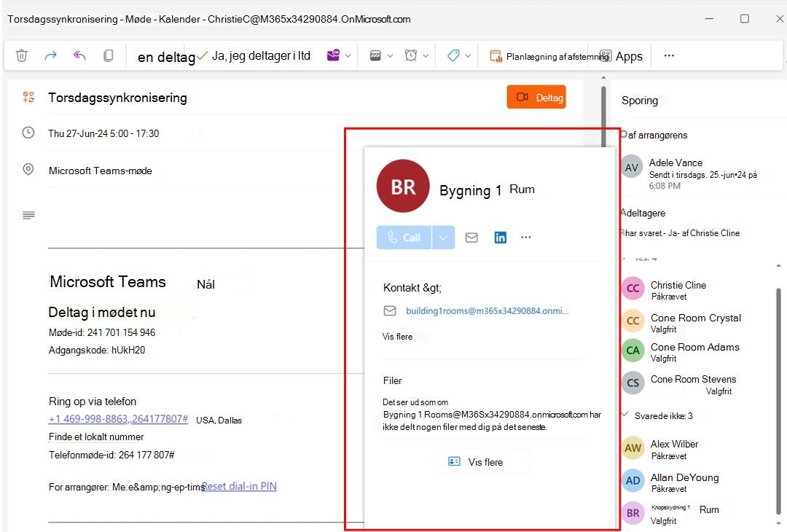Click the reply all arrows icon
This screenshot has width=787, height=532.
(x=79, y=55)
